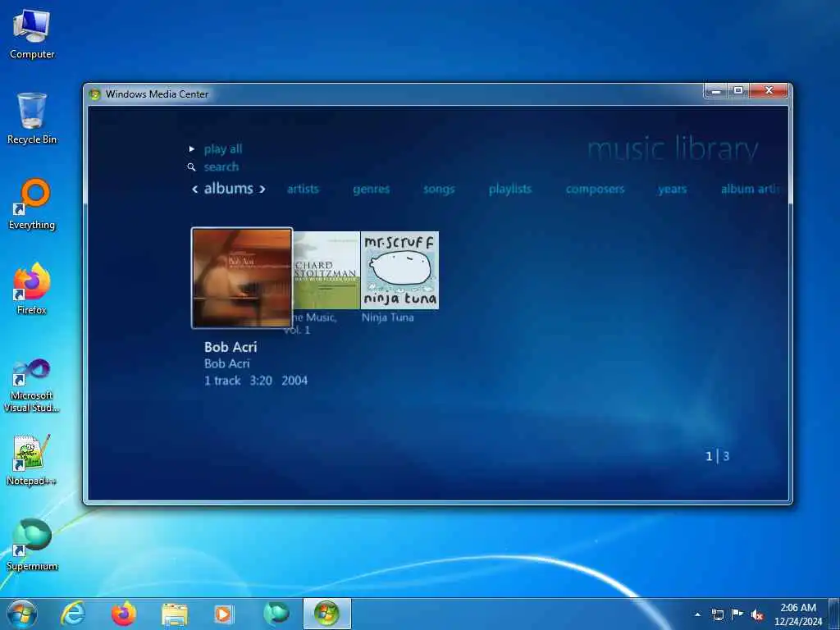
Task: Click the 3:20 duration text
Action: (261, 381)
